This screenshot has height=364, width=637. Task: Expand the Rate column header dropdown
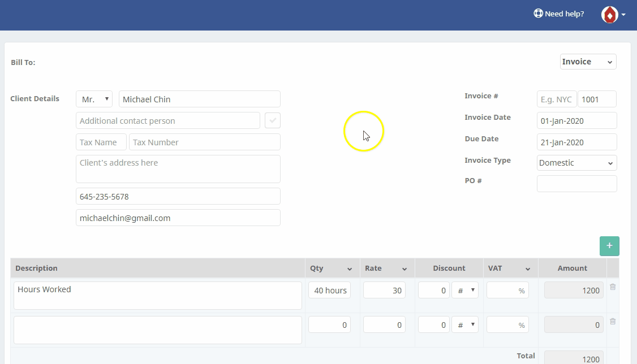404,268
